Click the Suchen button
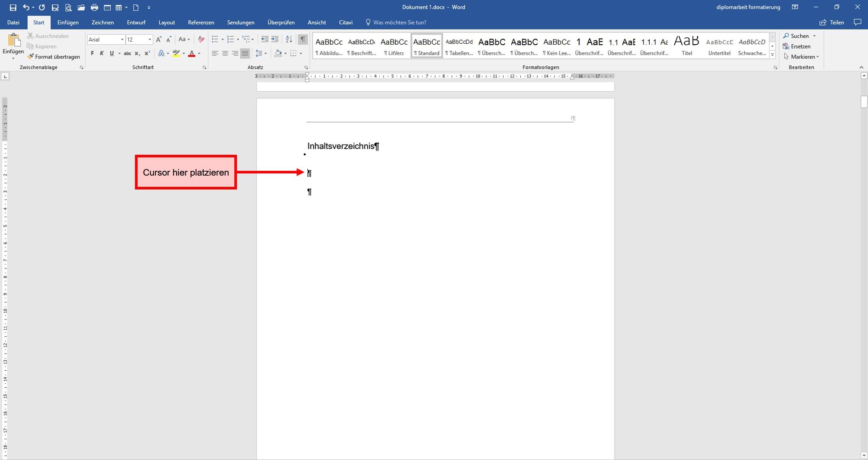This screenshot has width=868, height=460. (796, 36)
